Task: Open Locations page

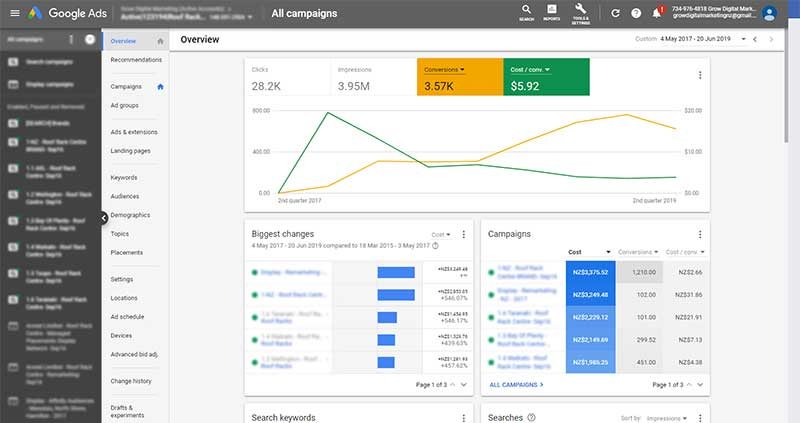Action: coord(124,298)
